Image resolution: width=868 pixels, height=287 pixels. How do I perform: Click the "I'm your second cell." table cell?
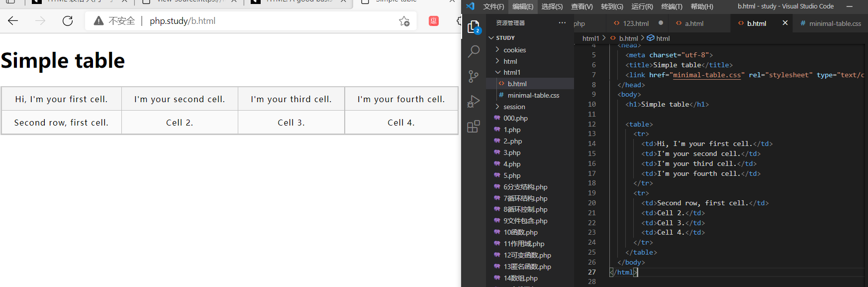[180, 99]
